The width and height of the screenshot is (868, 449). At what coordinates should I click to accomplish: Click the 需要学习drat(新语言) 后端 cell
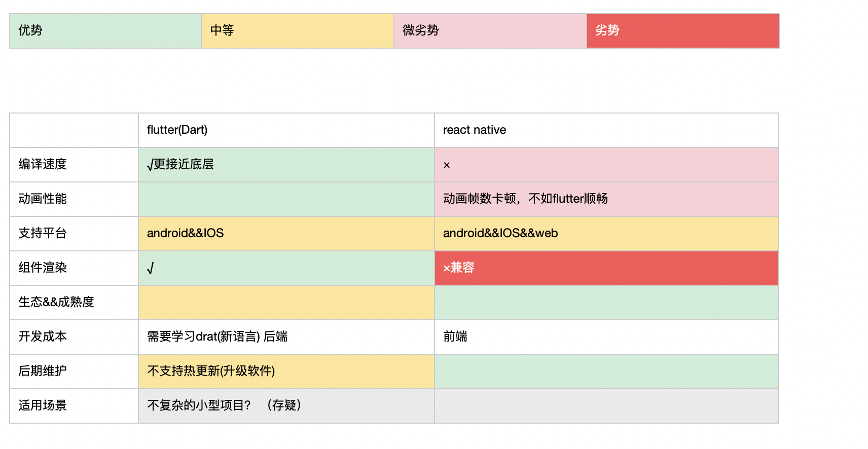[286, 337]
